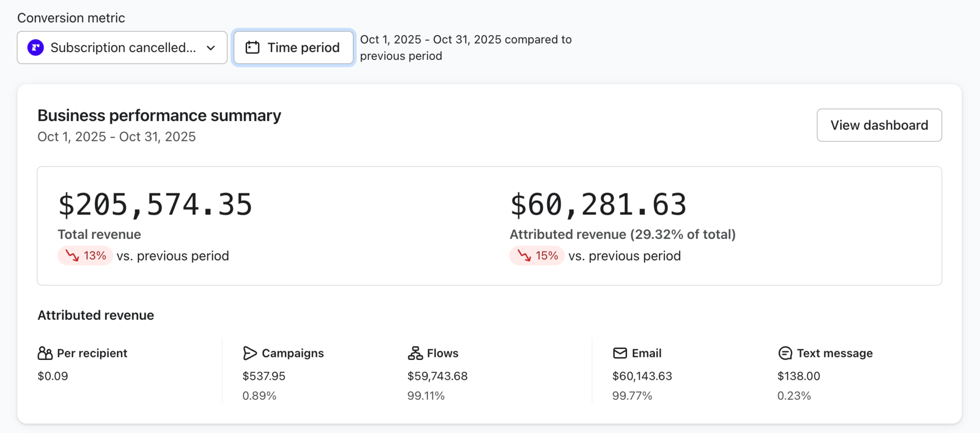Click the purple Subscription cancelled metric icon

(35, 47)
